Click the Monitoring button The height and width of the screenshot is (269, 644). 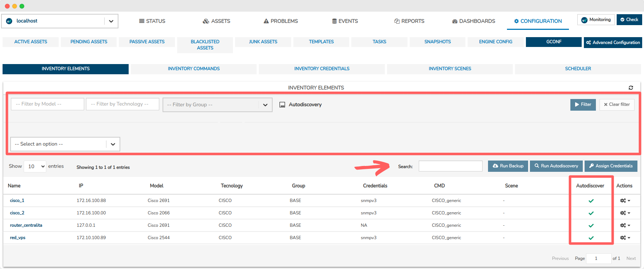point(596,20)
